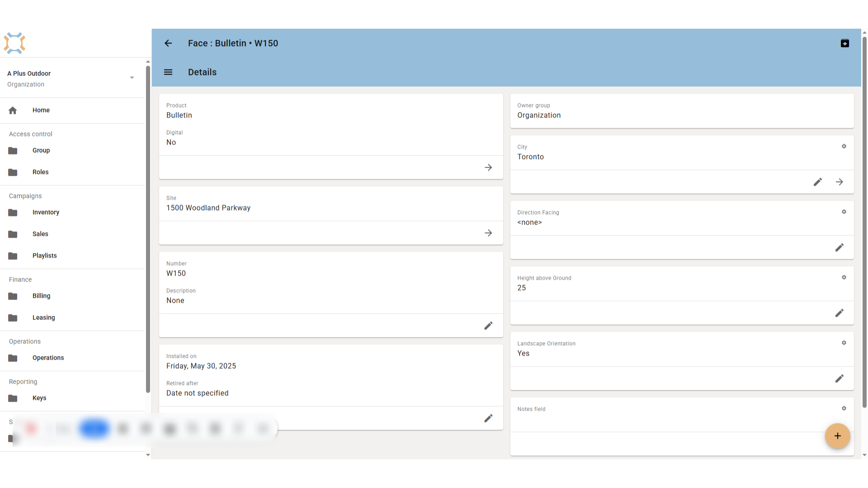
Task: Open City details arrow
Action: (x=840, y=182)
